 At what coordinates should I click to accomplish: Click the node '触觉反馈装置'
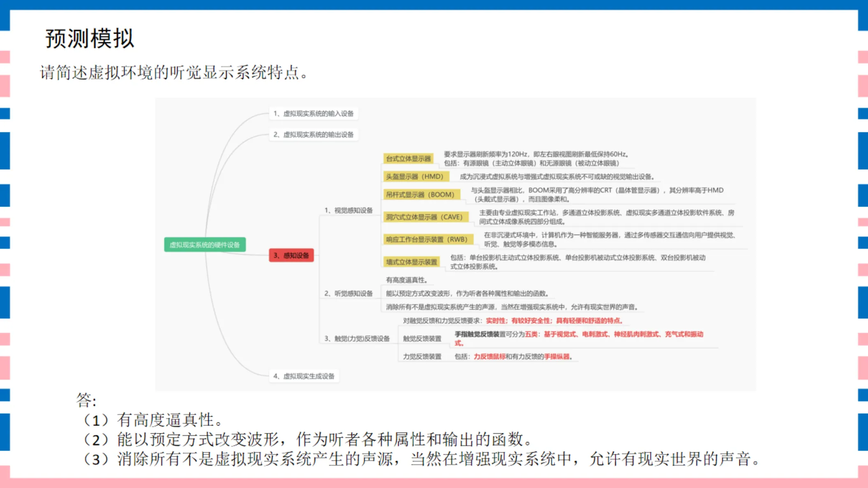coord(422,338)
